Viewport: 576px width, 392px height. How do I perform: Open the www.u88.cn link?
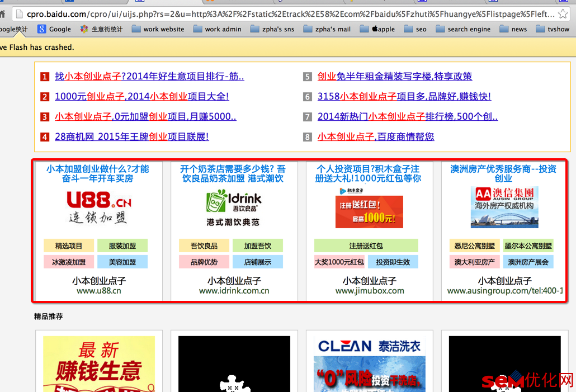99,291
